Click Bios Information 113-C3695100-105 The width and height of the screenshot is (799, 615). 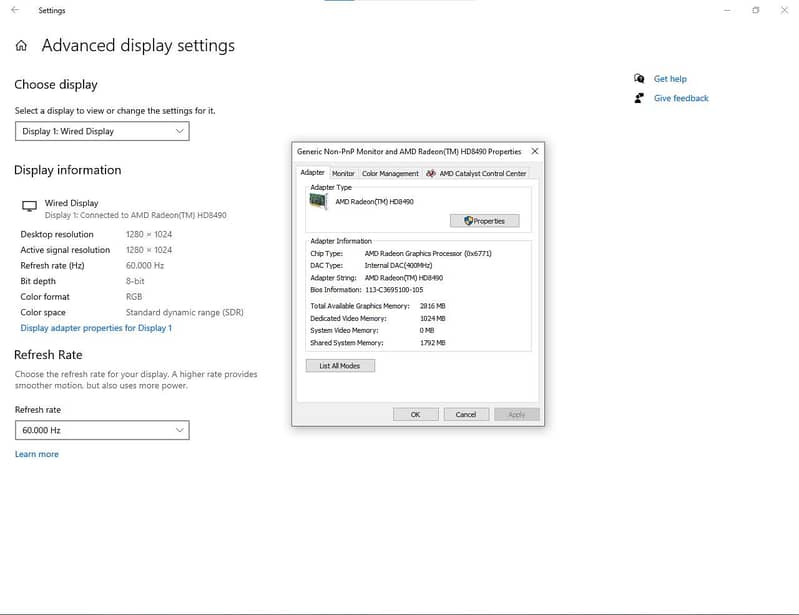[x=394, y=290]
